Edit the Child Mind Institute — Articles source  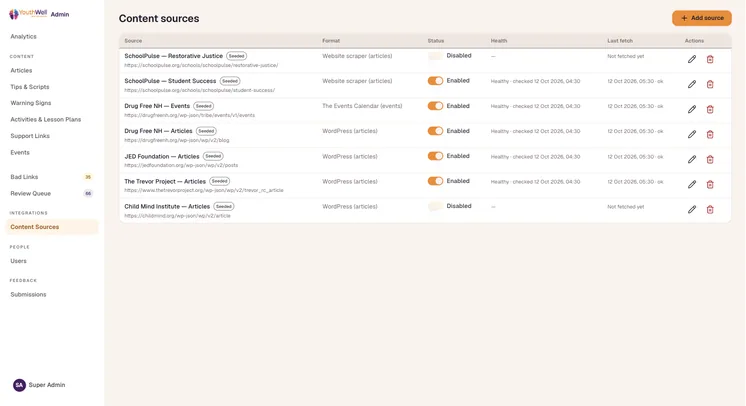[x=692, y=209]
